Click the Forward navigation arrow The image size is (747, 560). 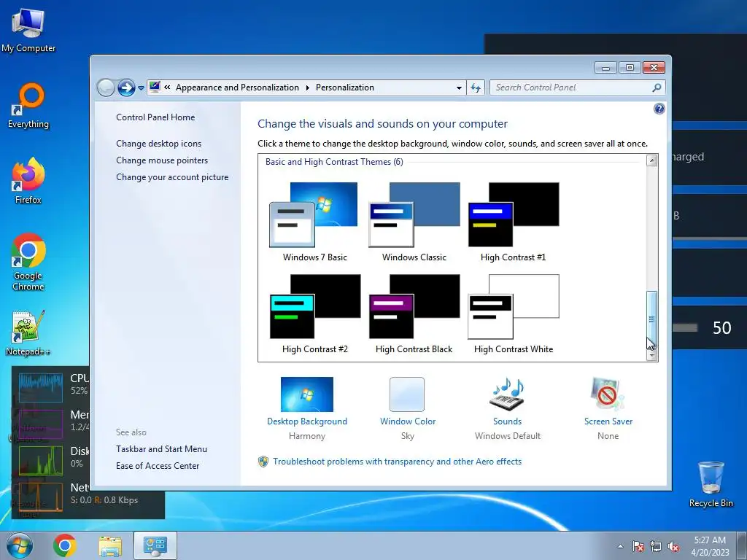point(126,87)
